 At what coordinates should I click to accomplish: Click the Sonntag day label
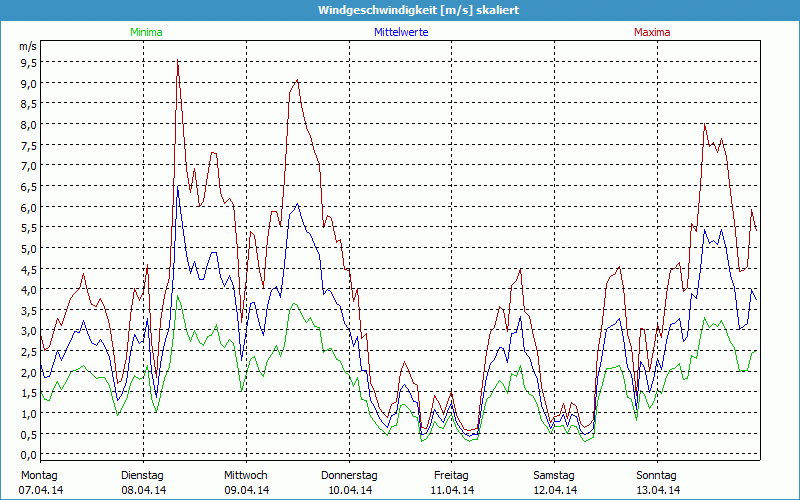click(657, 476)
